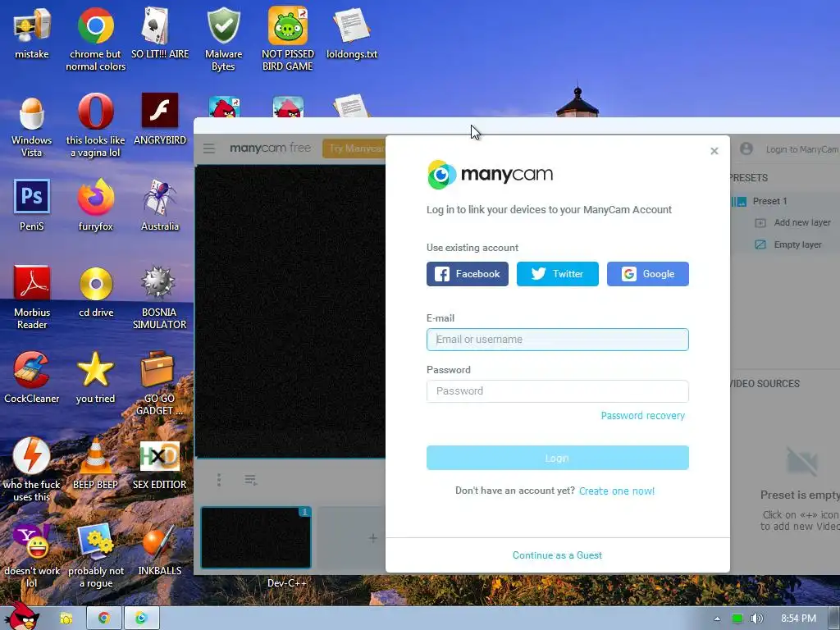
Task: Open the playlist icon under the preview
Action: [x=251, y=479]
